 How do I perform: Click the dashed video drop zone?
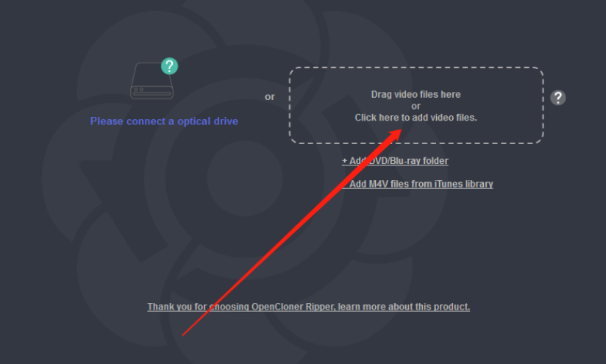tap(416, 105)
